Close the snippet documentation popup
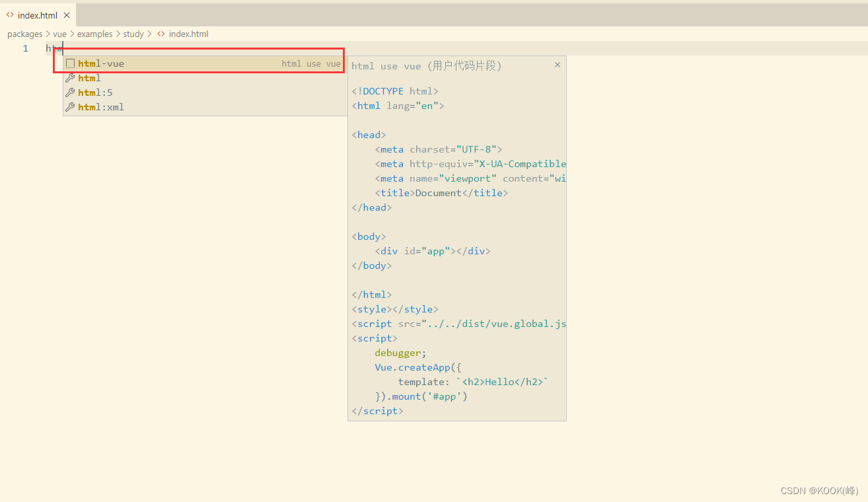This screenshot has height=502, width=868. (557, 65)
